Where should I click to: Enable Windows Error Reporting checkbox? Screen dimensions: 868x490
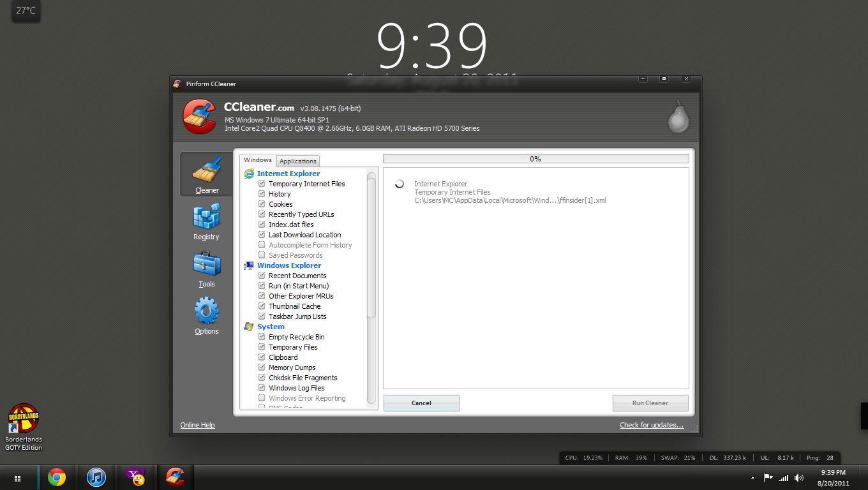(262, 398)
